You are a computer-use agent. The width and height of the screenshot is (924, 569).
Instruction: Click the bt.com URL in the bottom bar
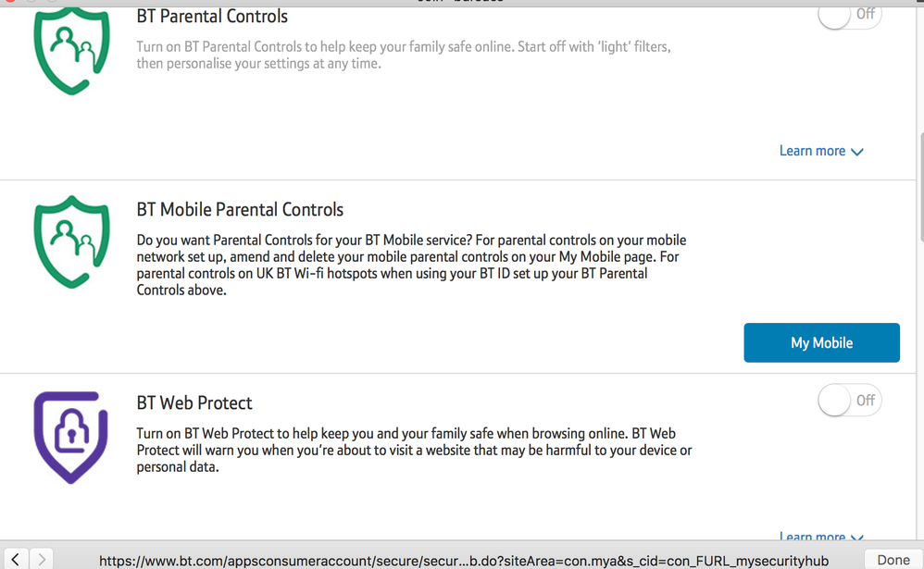coord(464,561)
